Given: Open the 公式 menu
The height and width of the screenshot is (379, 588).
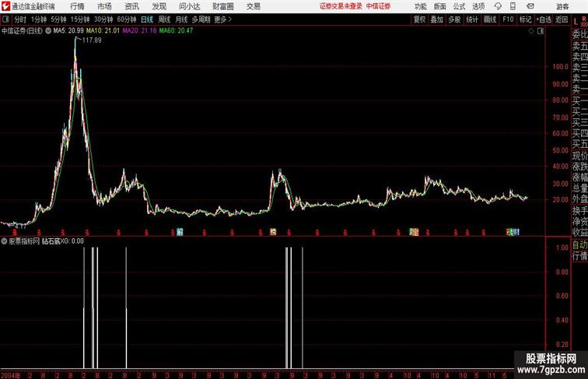Looking at the screenshot, I should coord(459,6).
